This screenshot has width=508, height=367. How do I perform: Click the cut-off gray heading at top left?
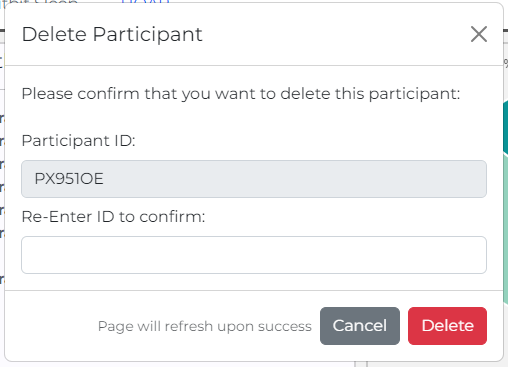tap(39, 2)
